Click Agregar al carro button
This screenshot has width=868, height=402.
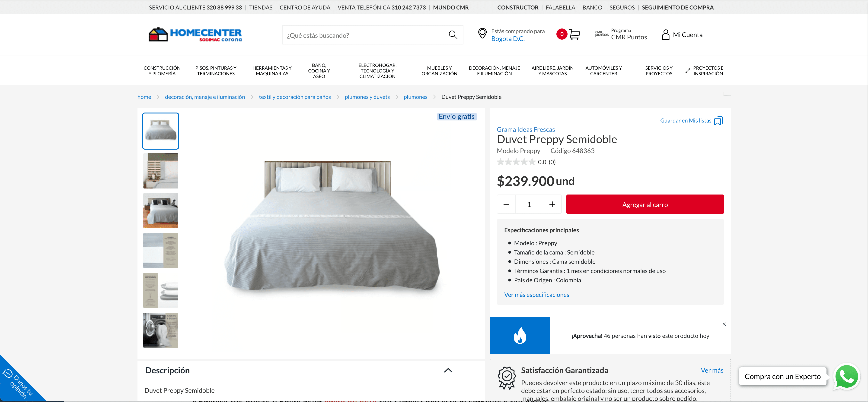tap(645, 204)
